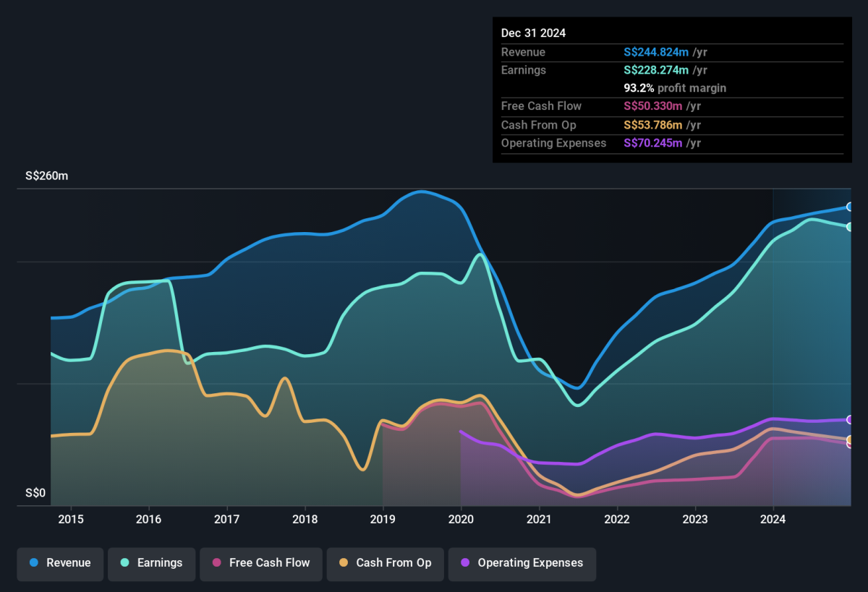Screen dimensions: 868x592
Task: Click the Operating Expenses endpoint marker
Action: pyautogui.click(x=851, y=420)
